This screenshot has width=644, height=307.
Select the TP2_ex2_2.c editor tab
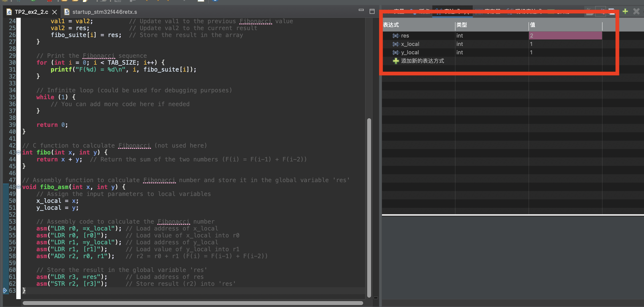click(31, 12)
